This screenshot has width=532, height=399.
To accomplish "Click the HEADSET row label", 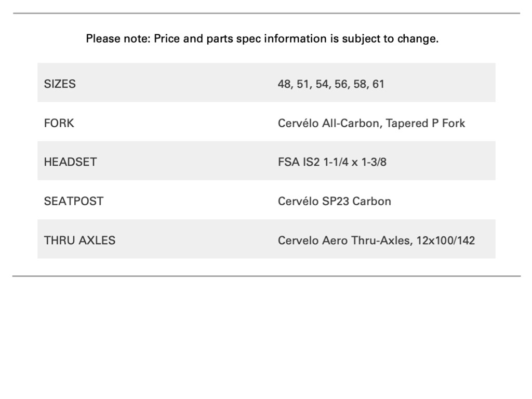I will coord(70,162).
